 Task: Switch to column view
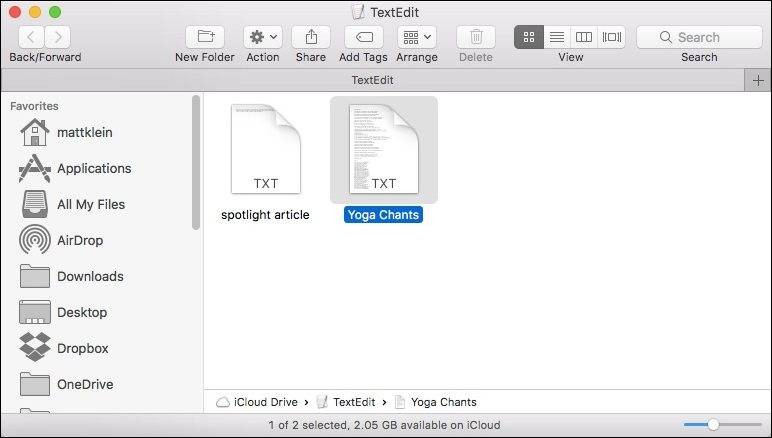coord(584,37)
